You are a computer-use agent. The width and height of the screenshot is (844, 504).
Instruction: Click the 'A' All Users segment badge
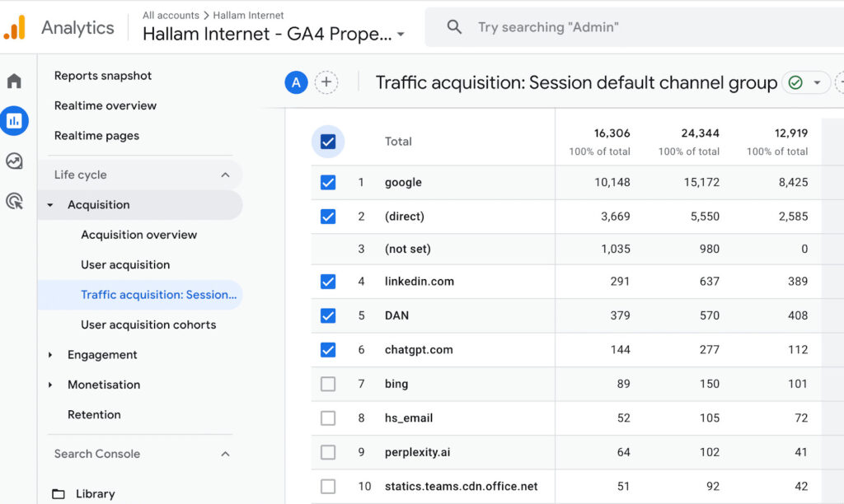pyautogui.click(x=296, y=82)
